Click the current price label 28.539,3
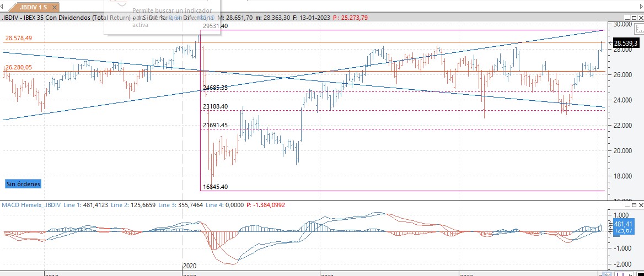 click(626, 43)
